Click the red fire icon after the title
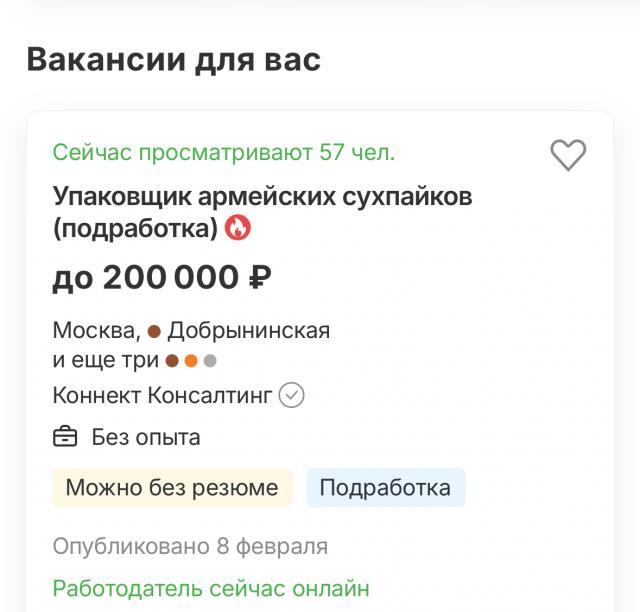This screenshot has width=640, height=612. [238, 228]
